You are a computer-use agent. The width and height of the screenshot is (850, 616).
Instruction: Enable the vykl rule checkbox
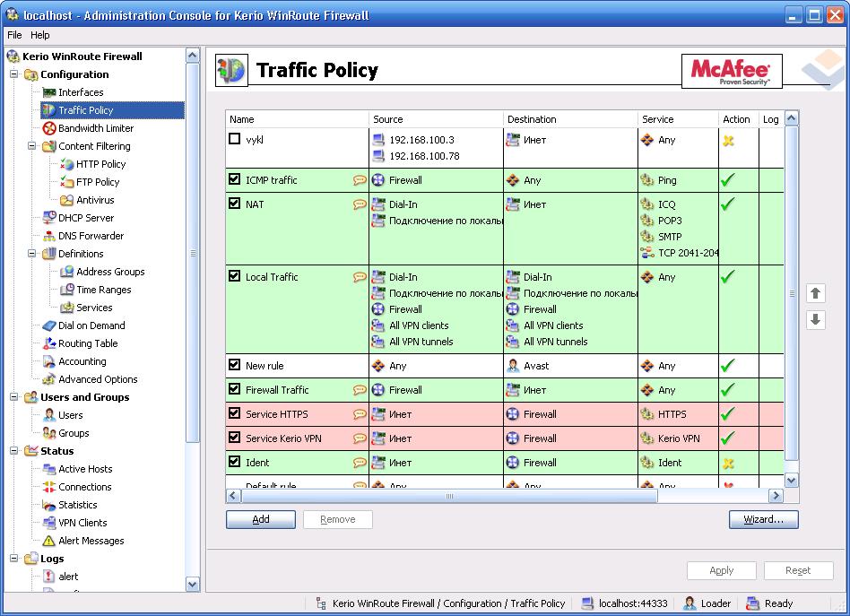234,139
